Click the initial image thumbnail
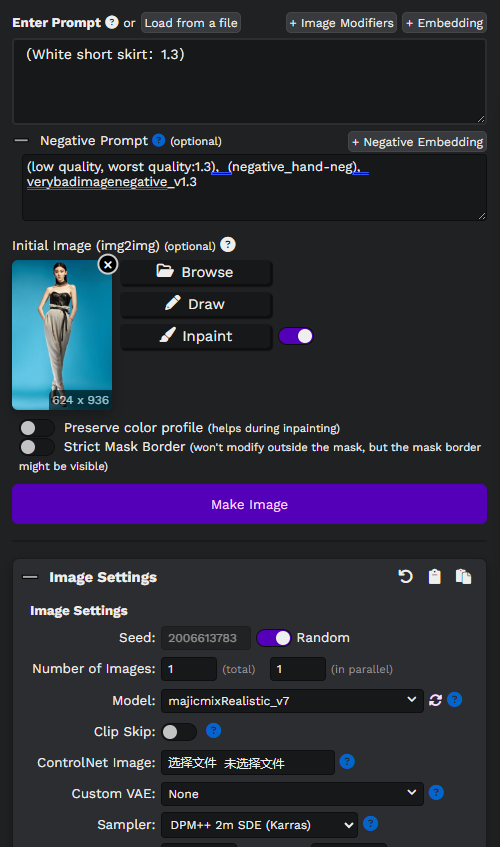This screenshot has height=847, width=500. click(62, 335)
